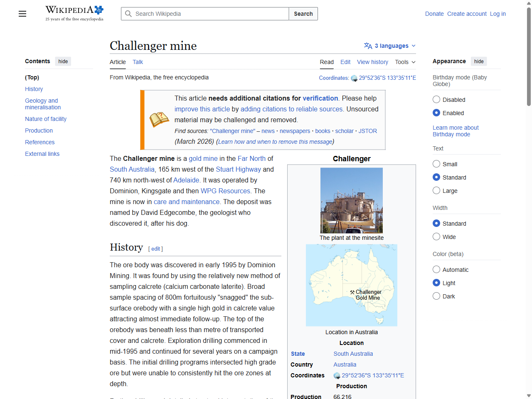Open the gold mine article link
This screenshot has width=532, height=399.
[x=203, y=158]
